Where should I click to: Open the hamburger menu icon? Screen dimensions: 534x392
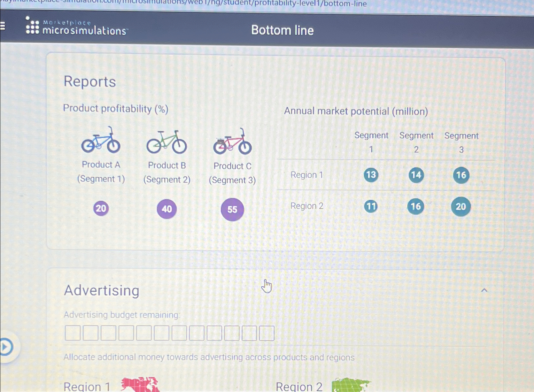click(2, 26)
